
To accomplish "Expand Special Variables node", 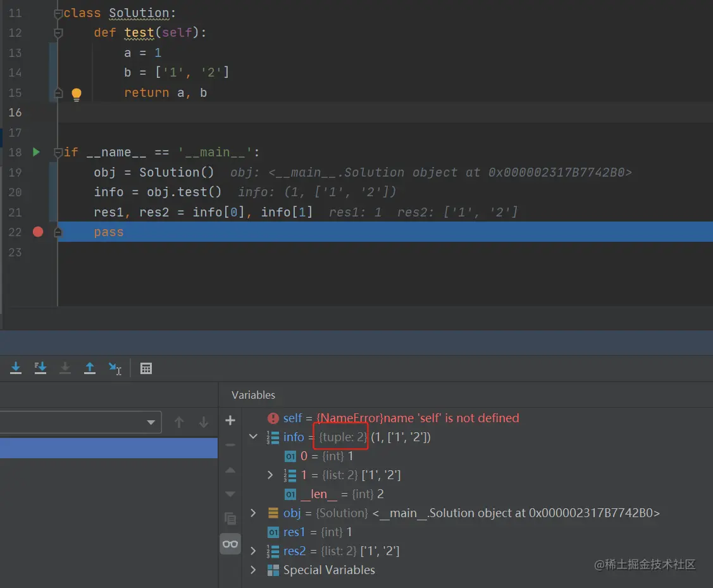I will [253, 570].
